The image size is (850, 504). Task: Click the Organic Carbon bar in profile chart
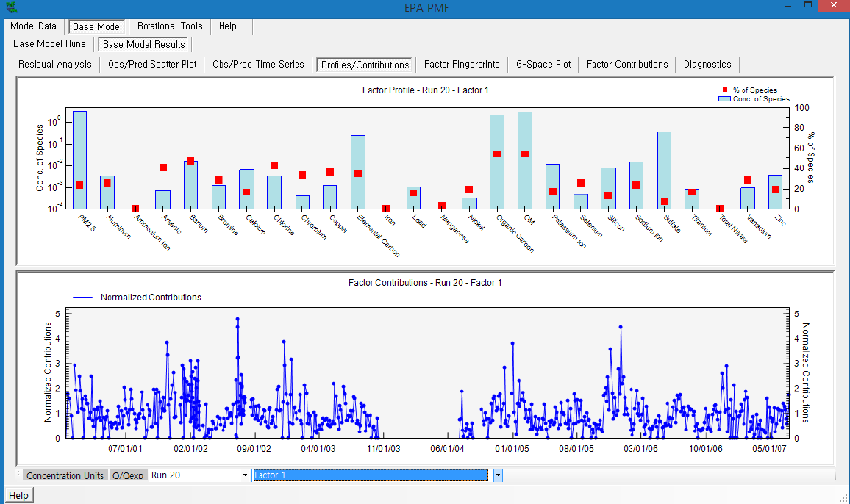(x=497, y=162)
